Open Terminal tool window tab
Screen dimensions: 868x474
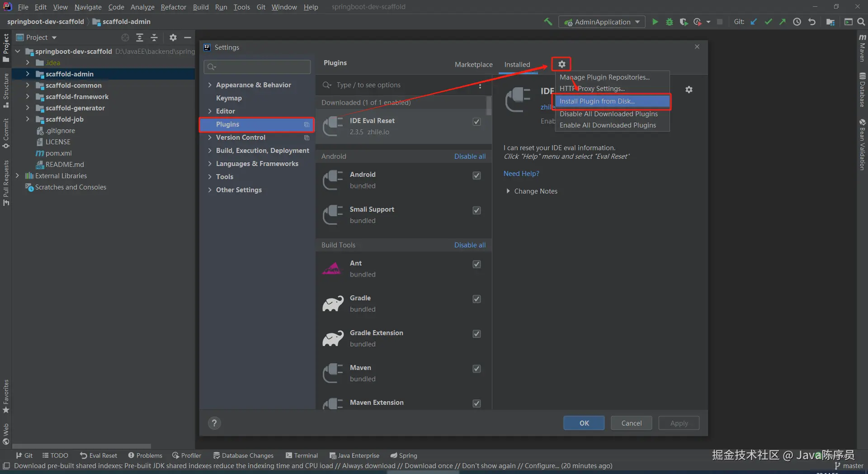coord(302,455)
